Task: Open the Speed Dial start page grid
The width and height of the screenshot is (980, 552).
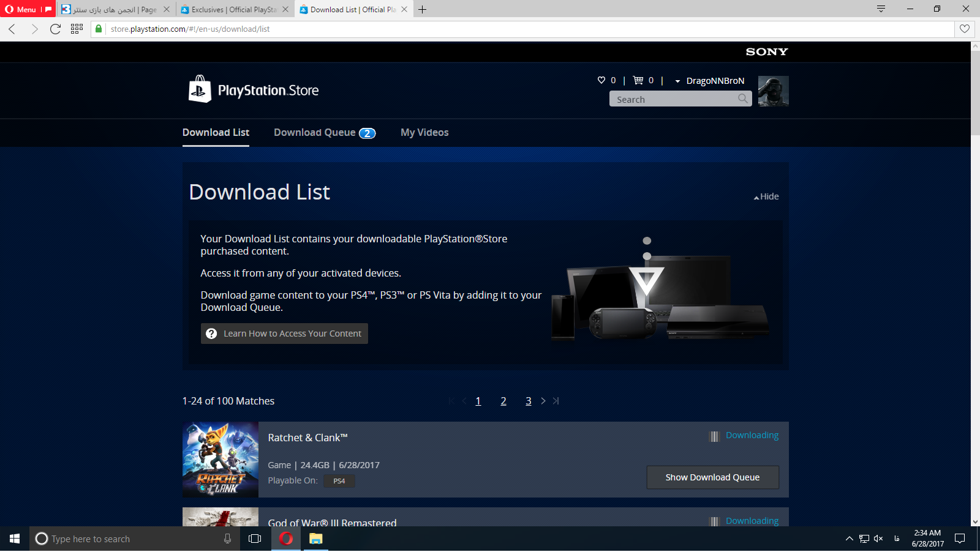Action: point(77,29)
